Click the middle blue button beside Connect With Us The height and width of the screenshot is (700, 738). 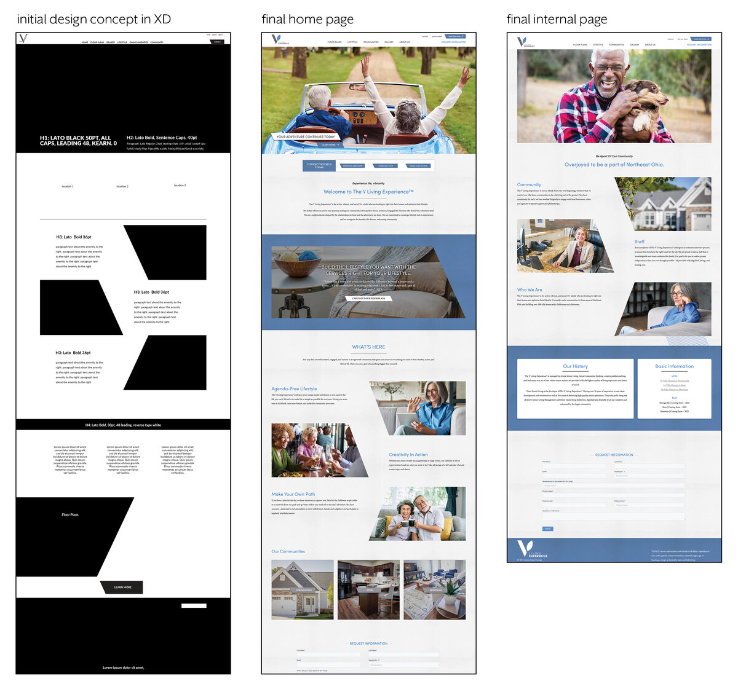coord(386,166)
